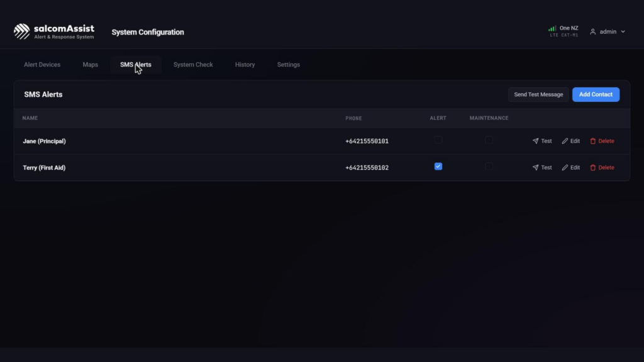Expand the admin account dropdown chevron
This screenshot has height=362, width=644.
tap(623, 31)
